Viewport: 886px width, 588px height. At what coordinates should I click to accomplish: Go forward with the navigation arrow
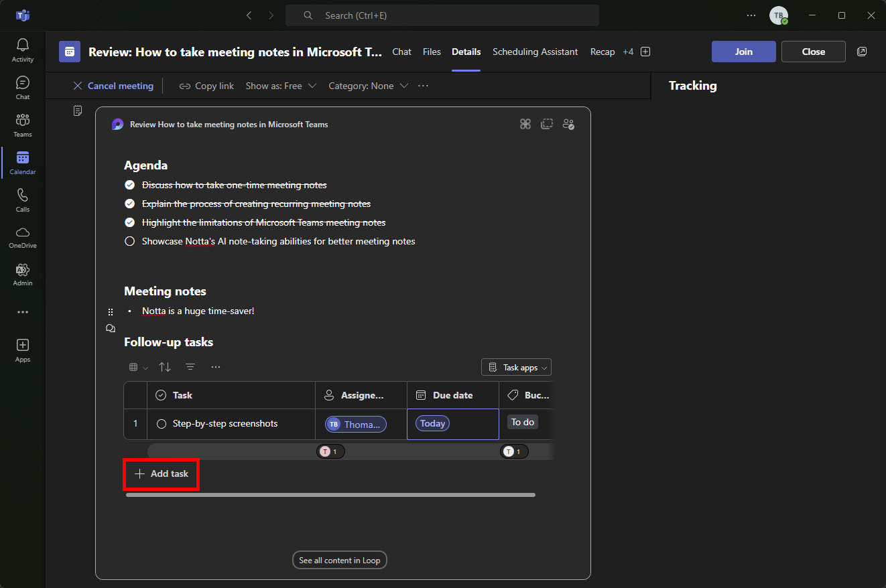click(x=271, y=15)
